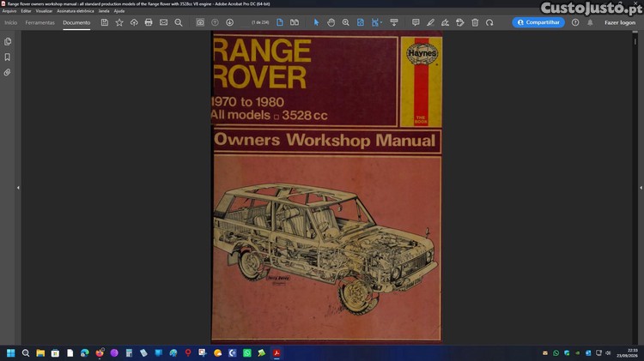Delete page using the trash icon

[x=475, y=22]
